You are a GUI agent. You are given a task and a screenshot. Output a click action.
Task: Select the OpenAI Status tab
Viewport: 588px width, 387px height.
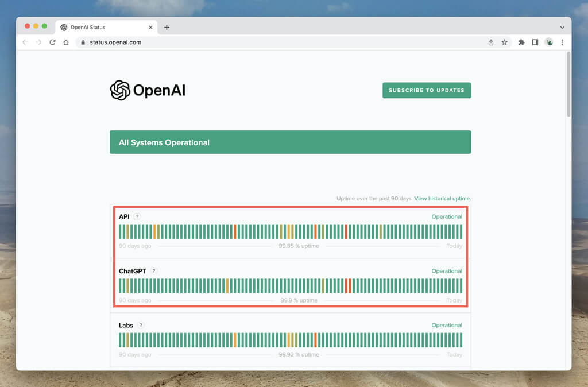point(103,27)
